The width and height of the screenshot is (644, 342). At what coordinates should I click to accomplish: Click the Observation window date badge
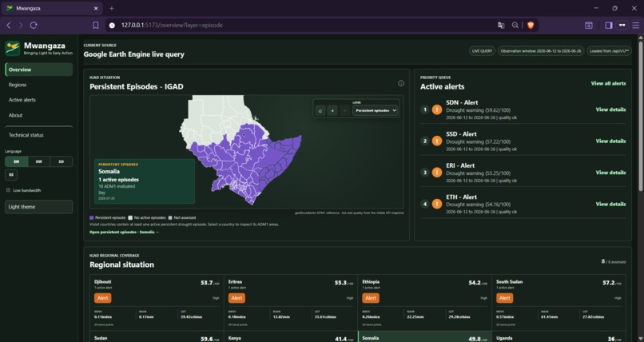pyautogui.click(x=541, y=51)
